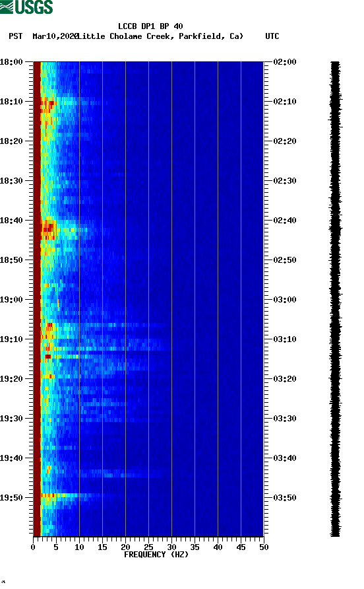Viewport: 364px width, 589px height.
Task: Click the 'PST' timezone label
Action: [x=15, y=36]
